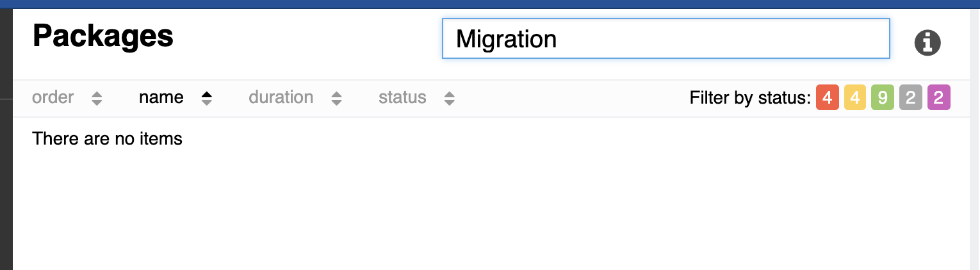This screenshot has width=980, height=270.
Task: Toggle the green passed status filter
Action: tap(883, 98)
